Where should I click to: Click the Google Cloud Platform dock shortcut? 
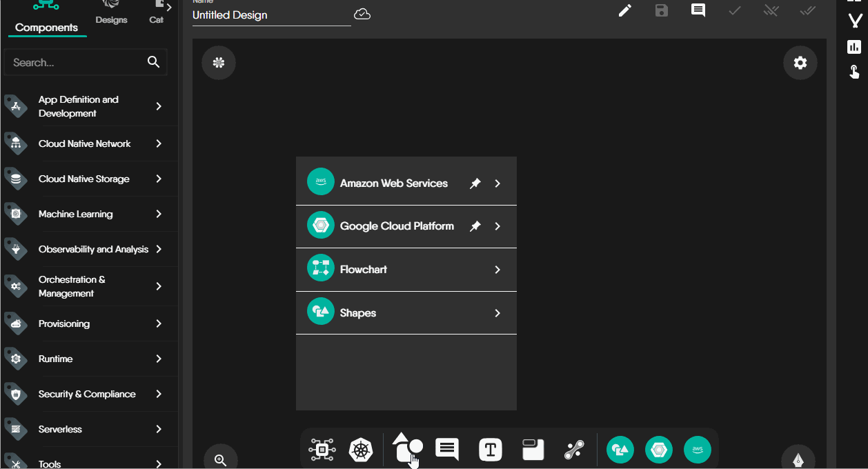[658, 450]
